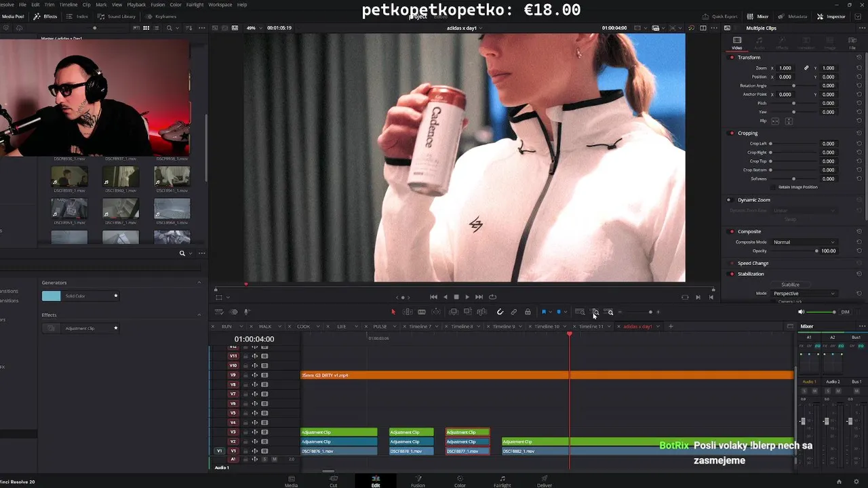Disable the V3 video track visibility

point(264,432)
